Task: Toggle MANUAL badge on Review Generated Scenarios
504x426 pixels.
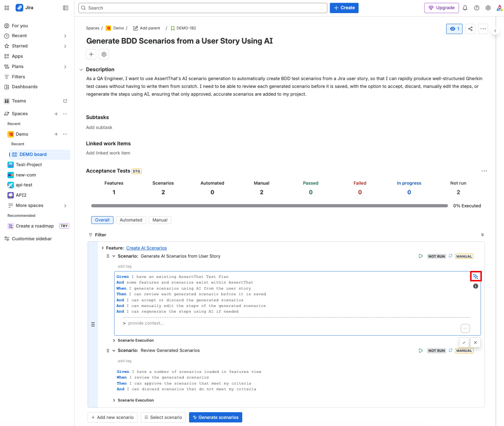Action: 464,351
